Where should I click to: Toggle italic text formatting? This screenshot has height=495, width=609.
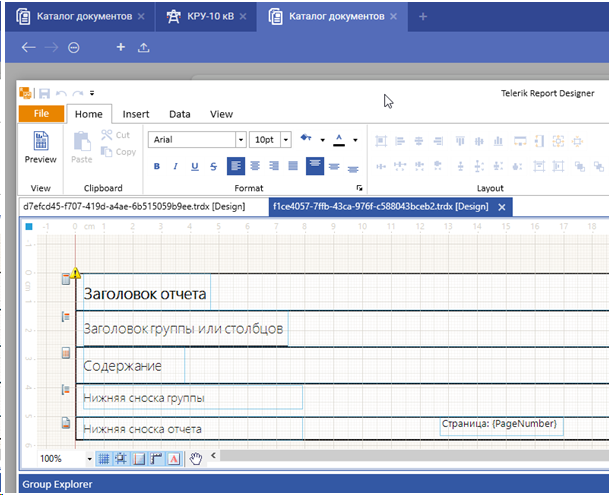coord(176,166)
